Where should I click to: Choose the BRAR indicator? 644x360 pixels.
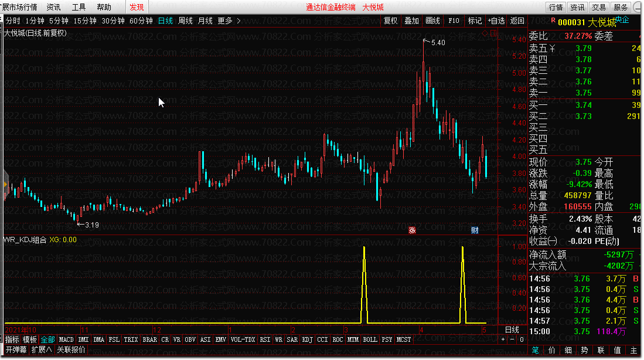149,339
